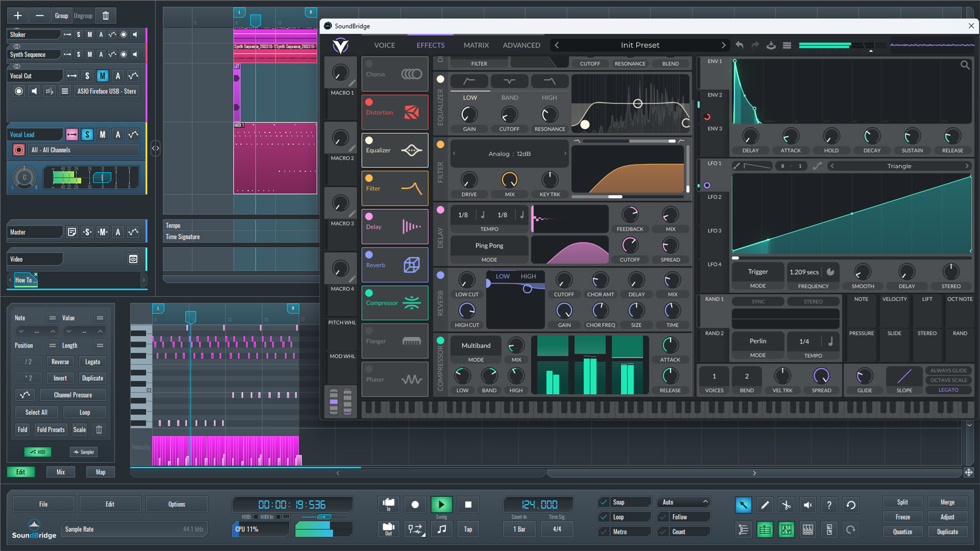Click the magnifier icon in the envelope display
Image resolution: width=980 pixels, height=551 pixels.
click(x=965, y=65)
